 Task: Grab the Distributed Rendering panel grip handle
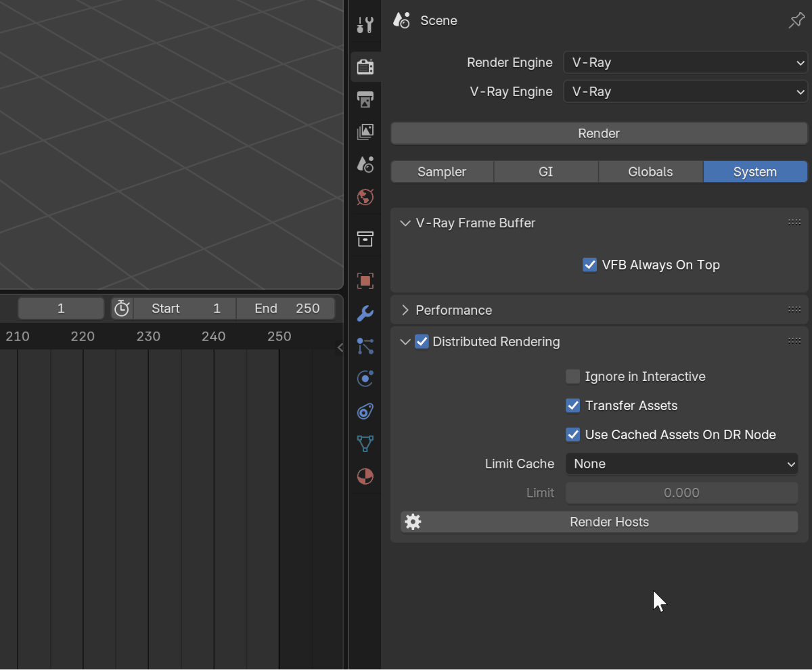[x=794, y=342]
